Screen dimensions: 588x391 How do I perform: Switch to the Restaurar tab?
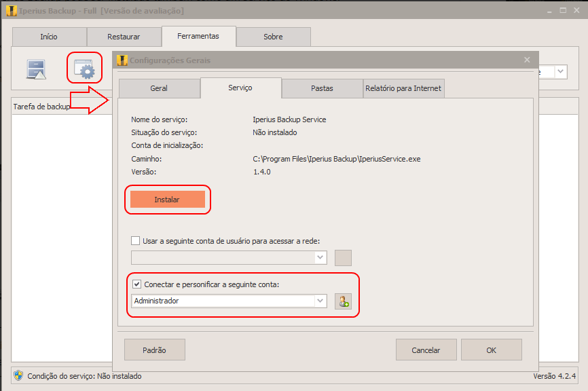click(x=124, y=37)
